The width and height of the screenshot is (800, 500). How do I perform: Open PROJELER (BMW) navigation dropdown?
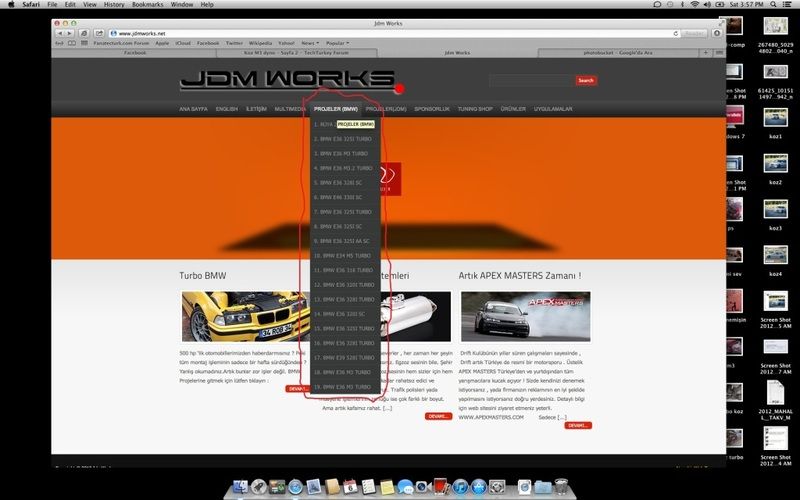(336, 109)
